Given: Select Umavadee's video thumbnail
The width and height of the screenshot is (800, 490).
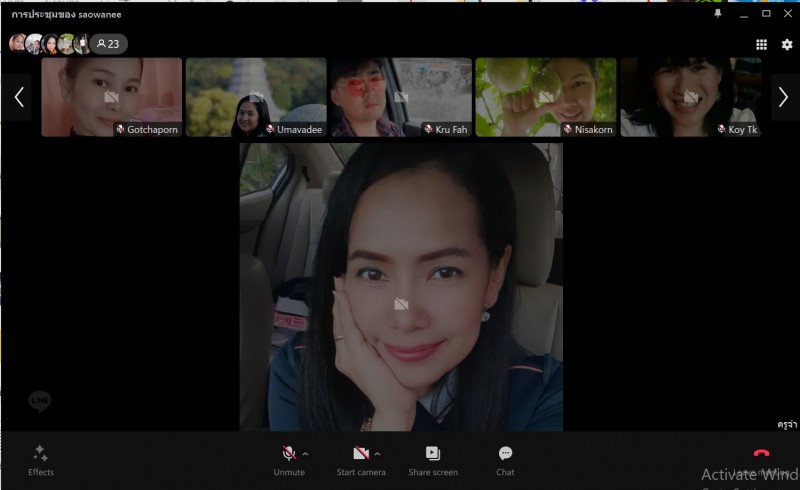Looking at the screenshot, I should [256, 97].
